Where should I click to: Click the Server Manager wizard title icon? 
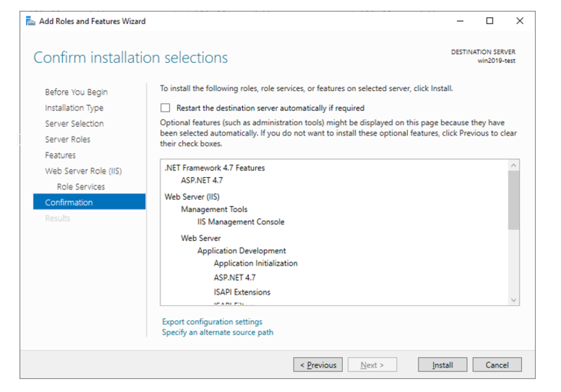(30, 21)
